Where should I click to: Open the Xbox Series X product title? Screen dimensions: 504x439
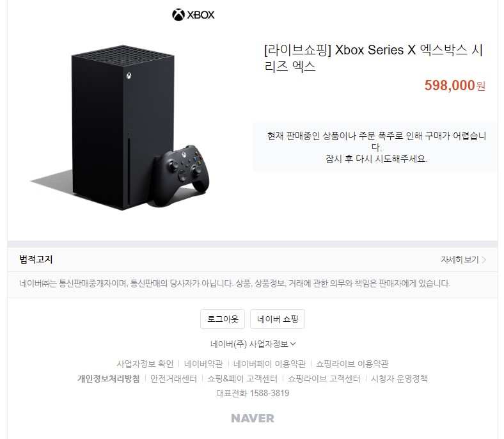374,58
